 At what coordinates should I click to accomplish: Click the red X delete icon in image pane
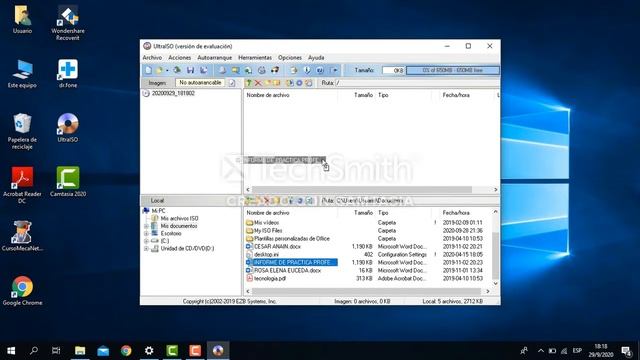pos(258,83)
